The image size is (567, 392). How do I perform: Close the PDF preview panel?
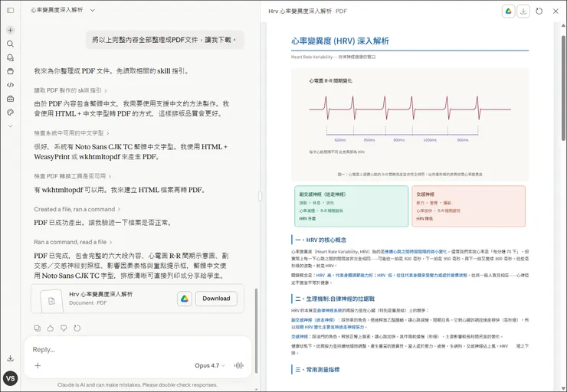(556, 11)
